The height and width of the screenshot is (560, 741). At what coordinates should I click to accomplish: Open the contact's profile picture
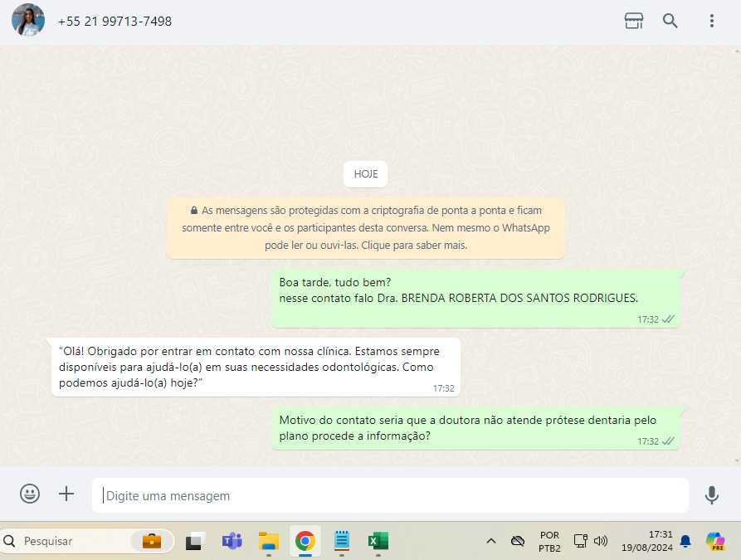28,21
